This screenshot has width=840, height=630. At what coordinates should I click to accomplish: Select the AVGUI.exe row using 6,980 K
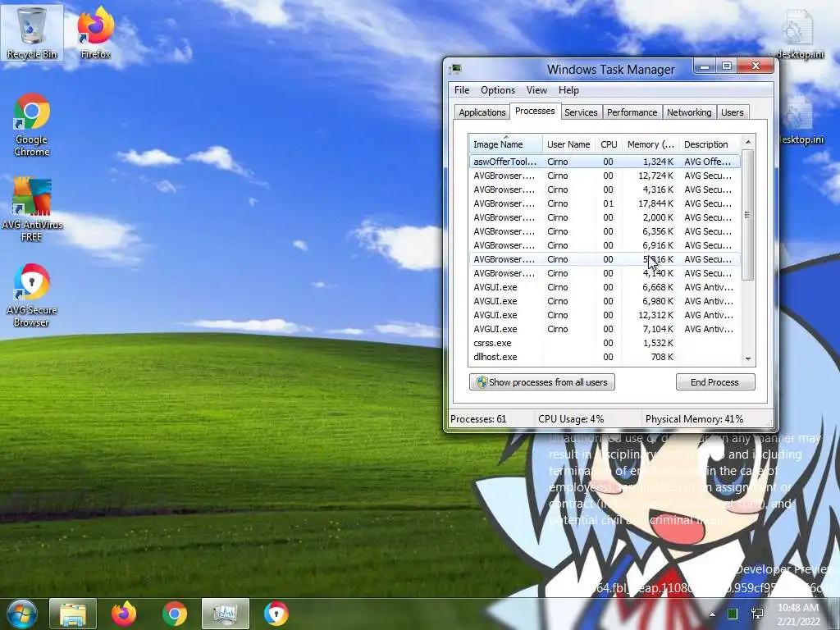coord(605,300)
